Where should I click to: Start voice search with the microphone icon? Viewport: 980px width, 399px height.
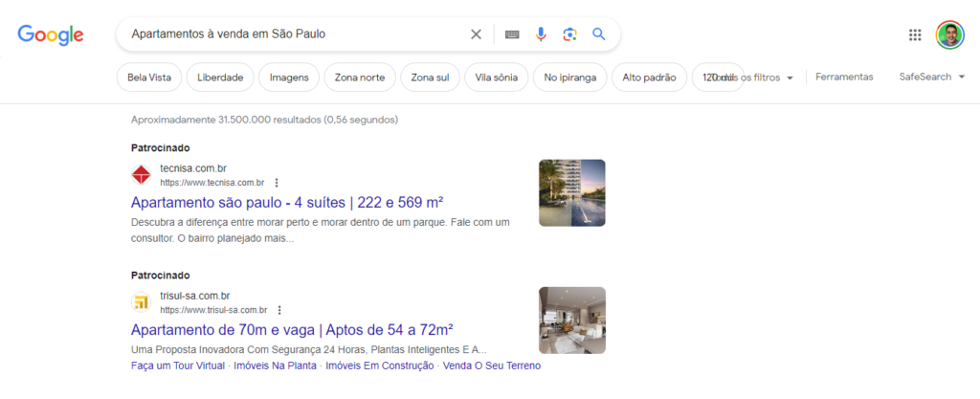pyautogui.click(x=542, y=34)
